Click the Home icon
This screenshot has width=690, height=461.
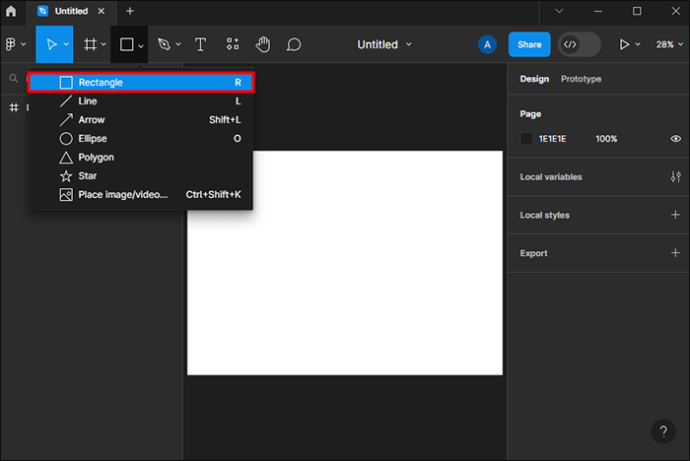pos(11,11)
